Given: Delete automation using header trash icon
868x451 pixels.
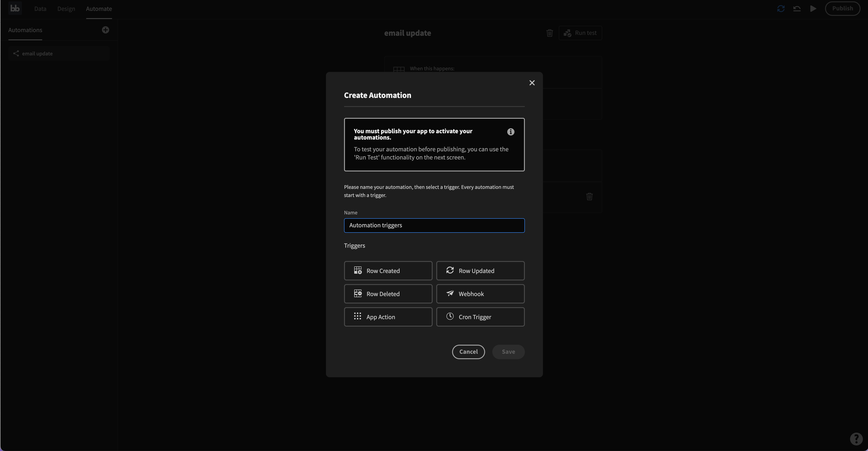Looking at the screenshot, I should [x=550, y=33].
